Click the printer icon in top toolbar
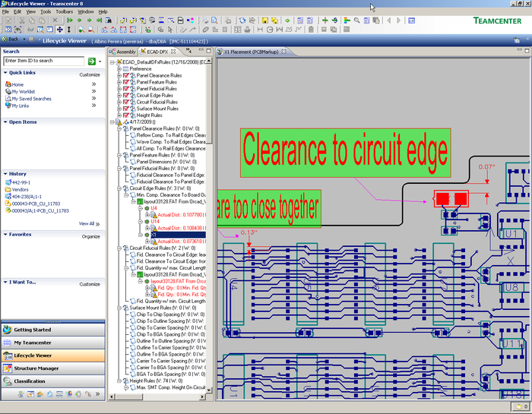532x414 pixels. coord(205,21)
